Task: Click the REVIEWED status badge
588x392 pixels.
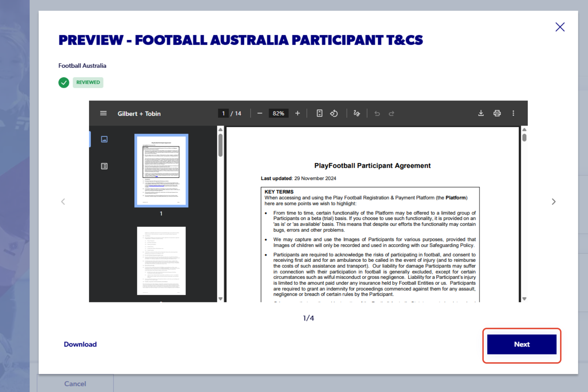Action: 88,82
